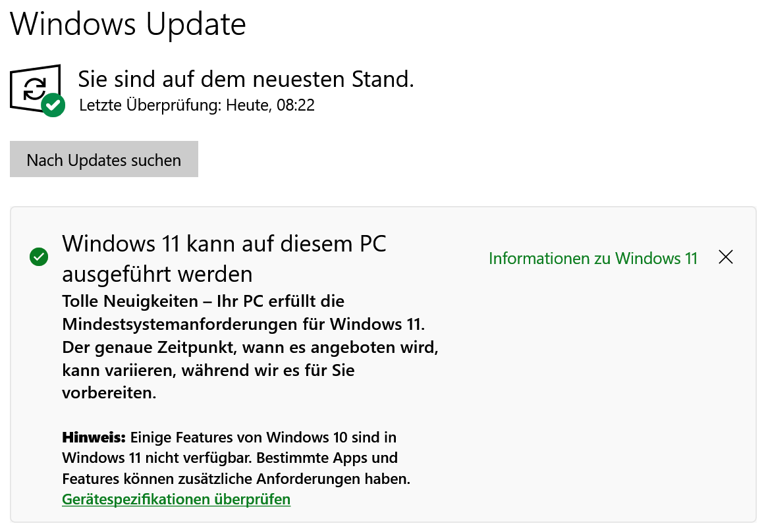766x532 pixels.
Task: Click green check icon beside Windows 11 heading
Action: click(39, 257)
